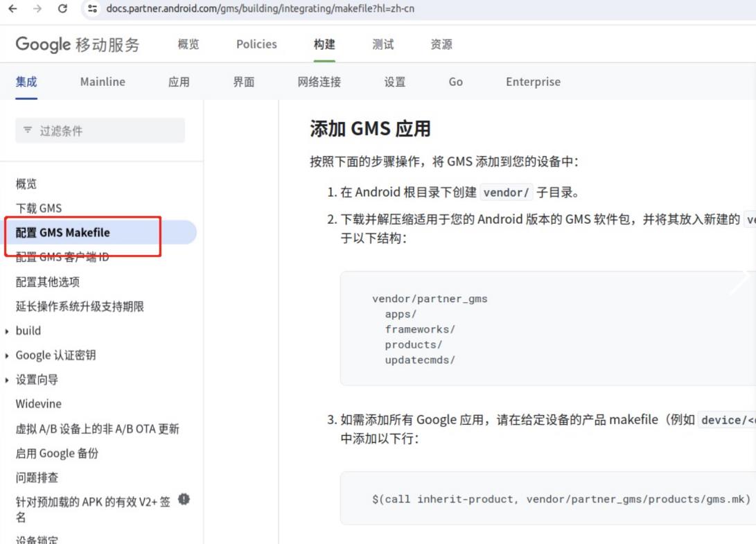This screenshot has height=544, width=756.
Task: Open 配置其他选项 sidebar entry
Action: click(x=47, y=281)
